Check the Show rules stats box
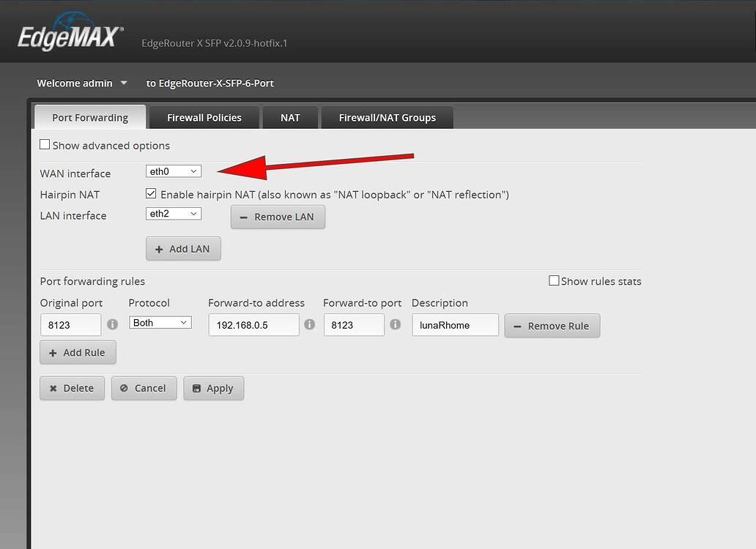 click(555, 280)
